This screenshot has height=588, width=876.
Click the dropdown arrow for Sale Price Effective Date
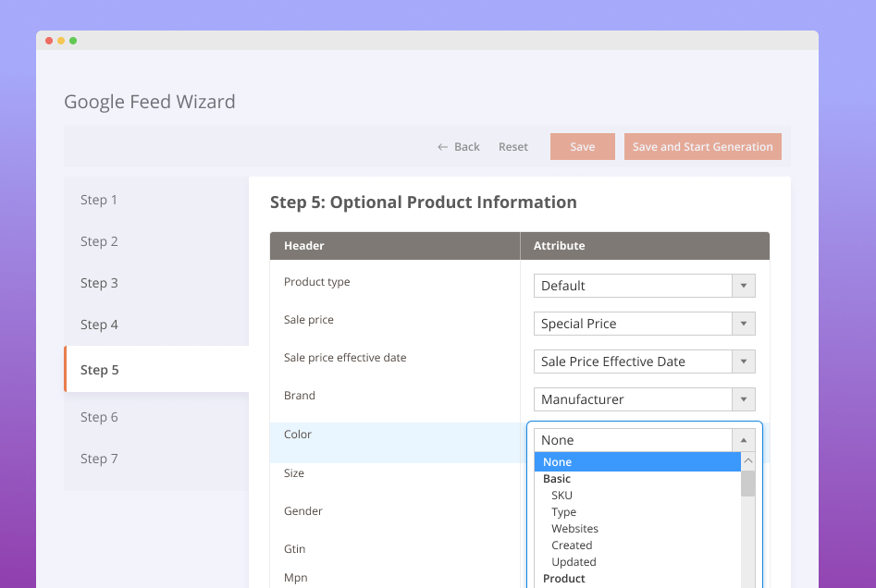[x=743, y=361]
